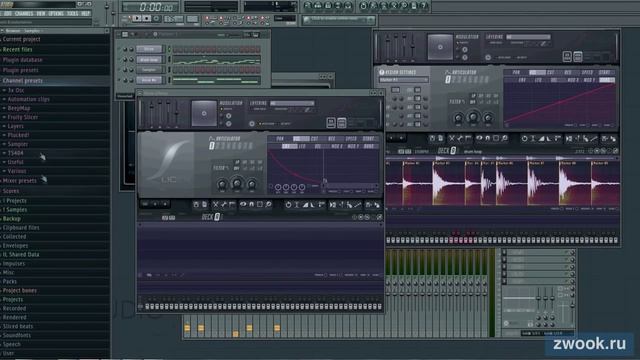
Task: Open the BeepMap presets subfolder
Action: pyautogui.click(x=19, y=108)
